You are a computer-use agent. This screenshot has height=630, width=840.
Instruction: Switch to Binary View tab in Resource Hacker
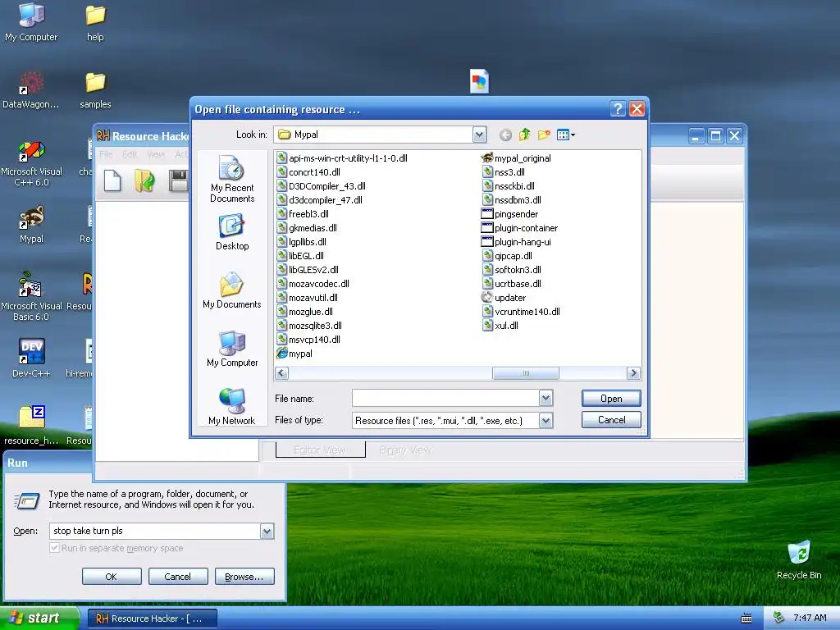pos(405,450)
